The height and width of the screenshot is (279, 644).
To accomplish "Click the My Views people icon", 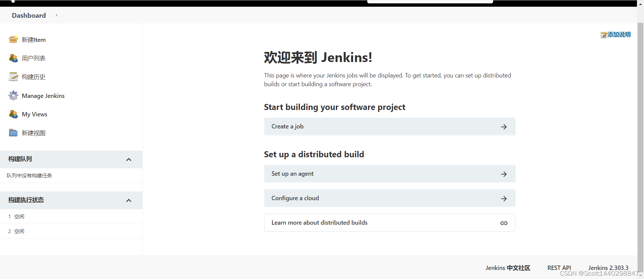I will click(x=13, y=114).
